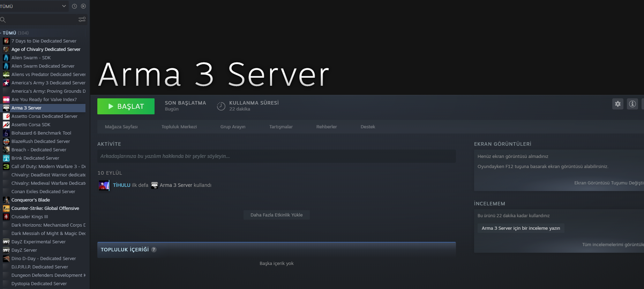The height and width of the screenshot is (289, 644).
Task: Click TİHULU's avatar thumbnail
Action: pyautogui.click(x=104, y=185)
